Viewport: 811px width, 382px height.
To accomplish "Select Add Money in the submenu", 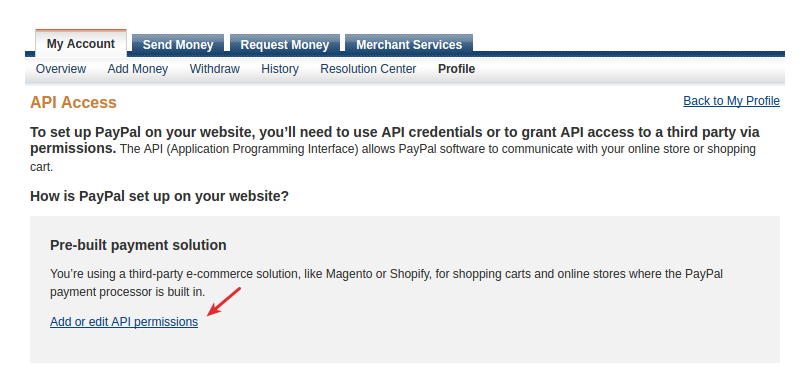I will pos(138,69).
